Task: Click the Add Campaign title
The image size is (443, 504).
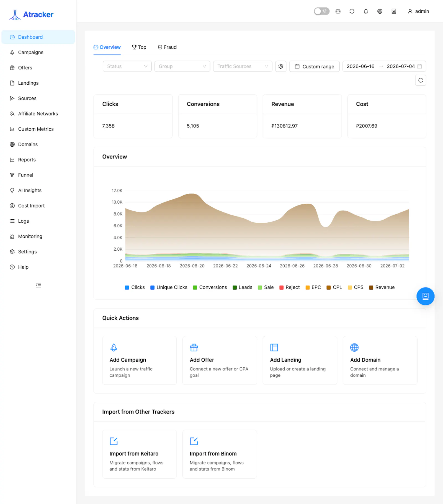Action: pos(128,360)
